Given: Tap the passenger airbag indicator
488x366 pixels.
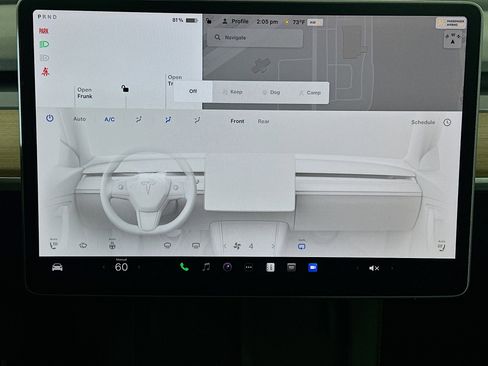Looking at the screenshot, I should 451,23.
